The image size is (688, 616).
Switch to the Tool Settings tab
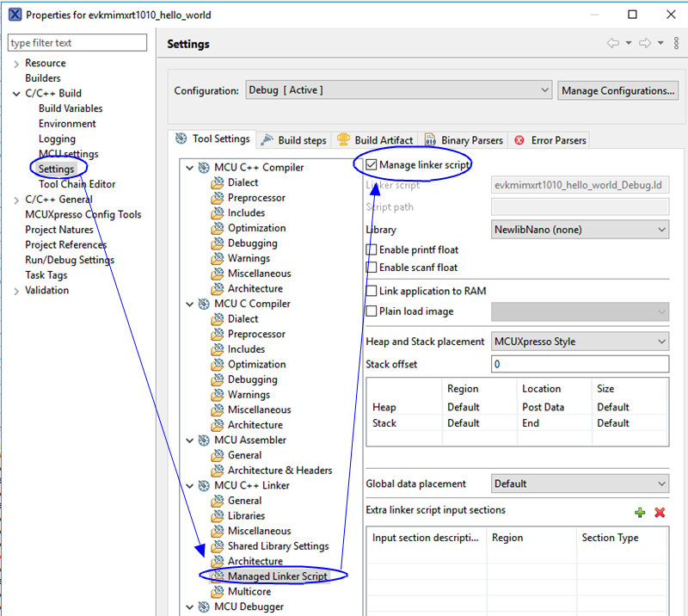point(212,139)
